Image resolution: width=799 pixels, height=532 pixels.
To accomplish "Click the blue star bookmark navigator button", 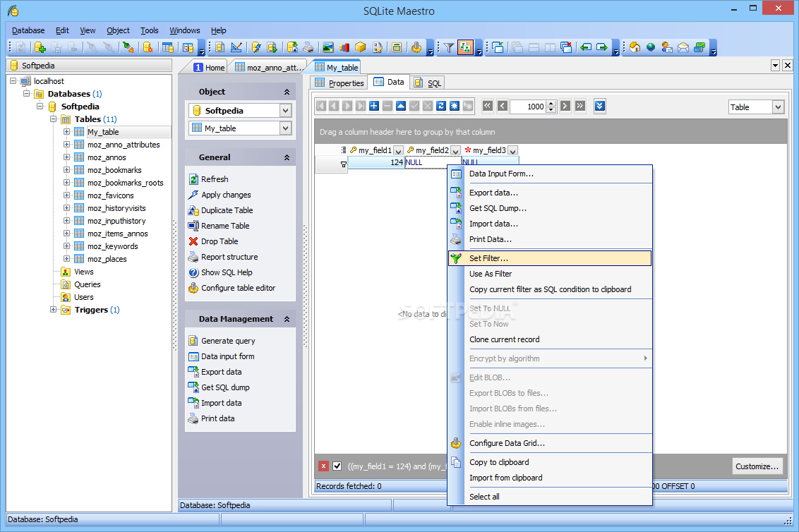I will [x=454, y=106].
